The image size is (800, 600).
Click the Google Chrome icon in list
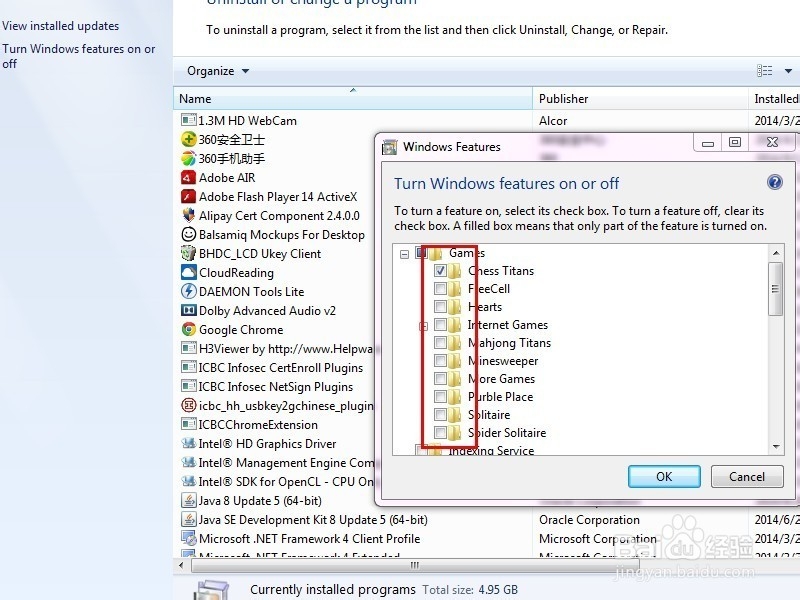click(189, 329)
